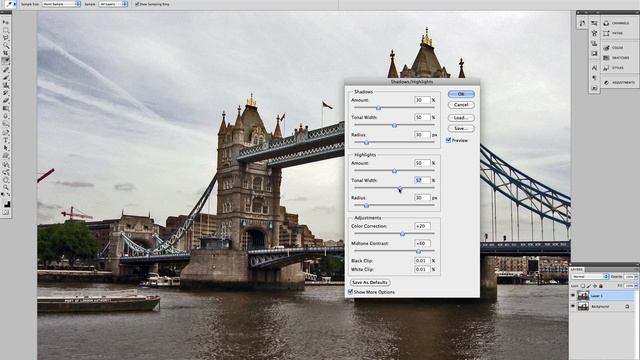Open the Adjustments panel

pyautogui.click(x=619, y=82)
